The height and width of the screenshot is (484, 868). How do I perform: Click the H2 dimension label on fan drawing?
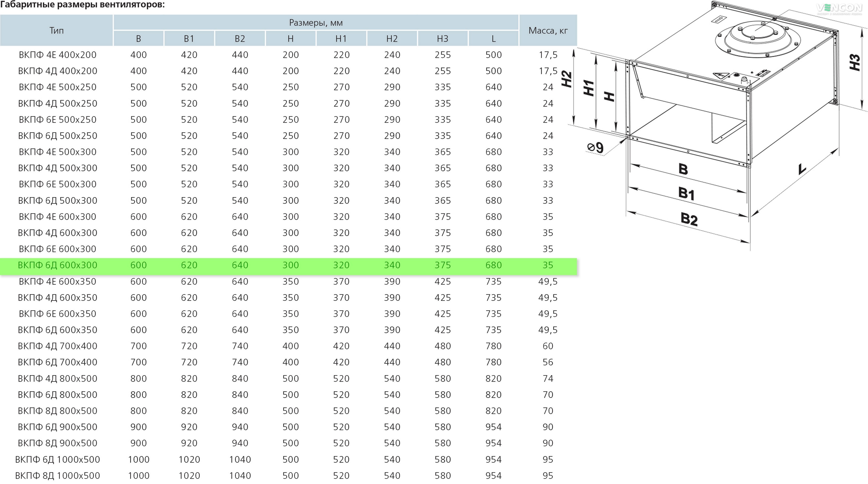(567, 79)
